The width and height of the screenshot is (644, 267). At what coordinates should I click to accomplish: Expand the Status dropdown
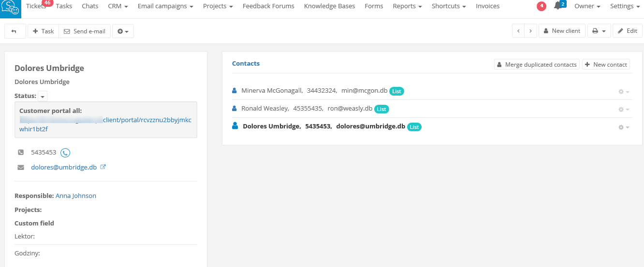pyautogui.click(x=43, y=97)
